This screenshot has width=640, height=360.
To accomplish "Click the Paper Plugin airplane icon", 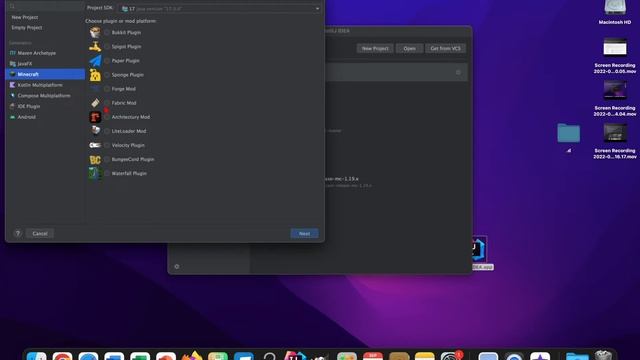I will [x=95, y=61].
